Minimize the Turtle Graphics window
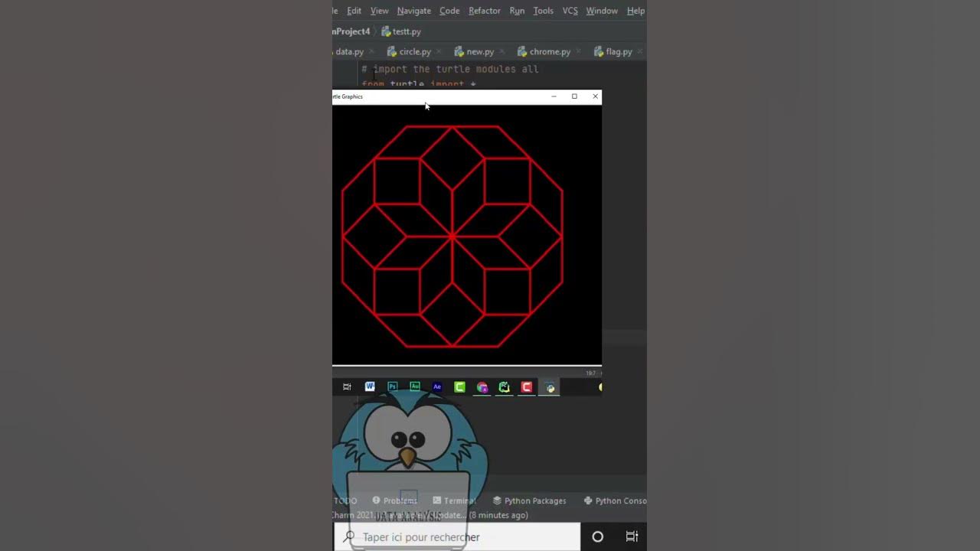Viewport: 980px width, 551px height. tap(554, 96)
